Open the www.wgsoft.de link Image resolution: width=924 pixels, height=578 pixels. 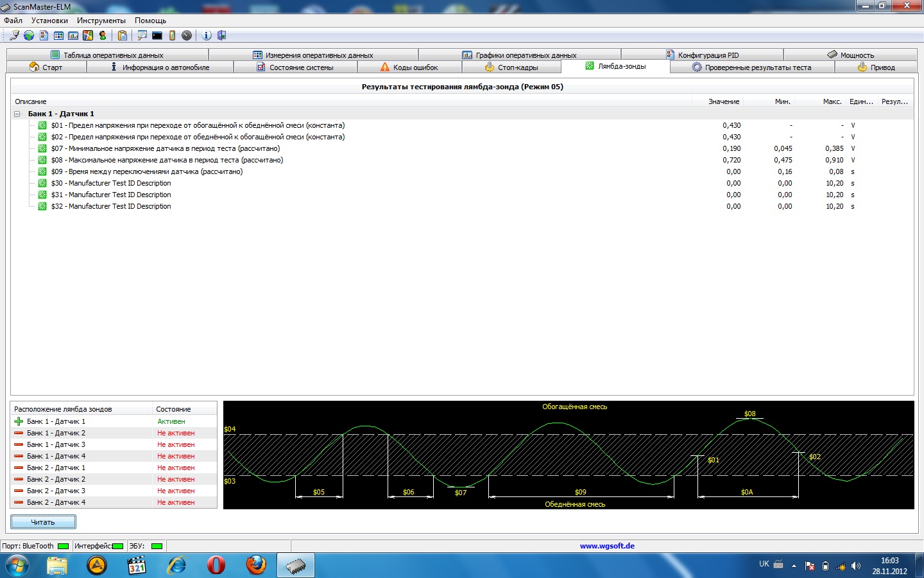[607, 546]
